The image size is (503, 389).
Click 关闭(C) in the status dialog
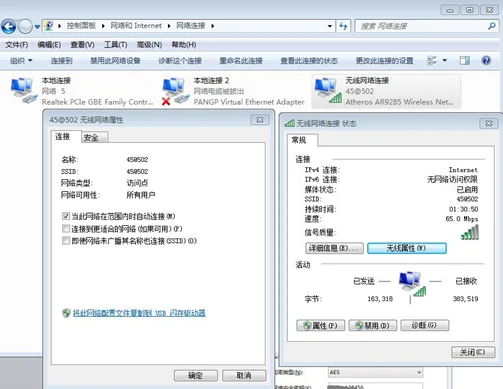[x=473, y=352]
